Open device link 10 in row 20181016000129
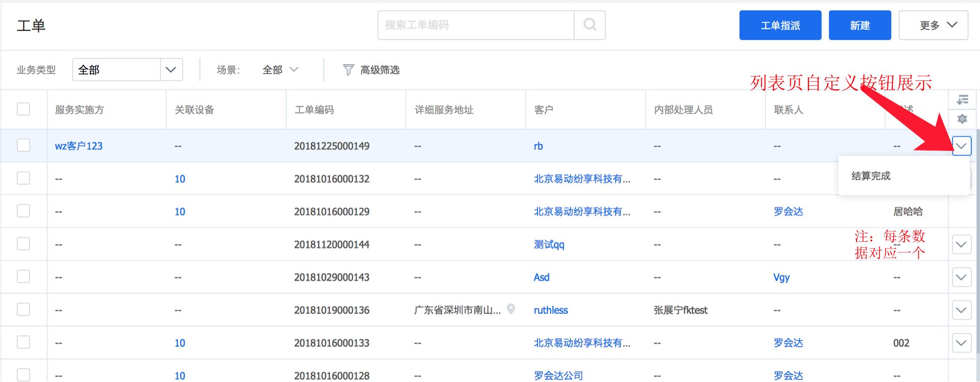The height and width of the screenshot is (382, 980). [x=180, y=212]
